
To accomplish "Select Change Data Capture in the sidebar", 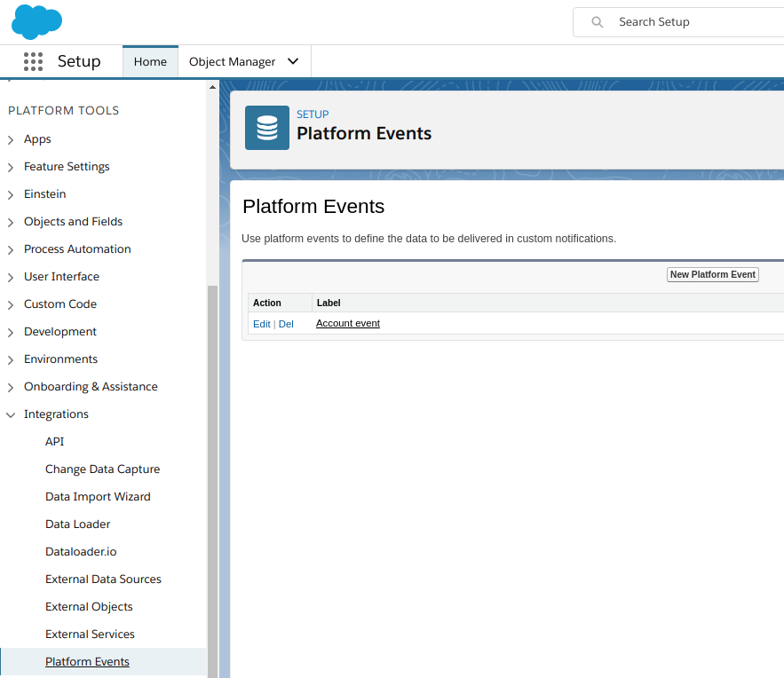I will [102, 469].
